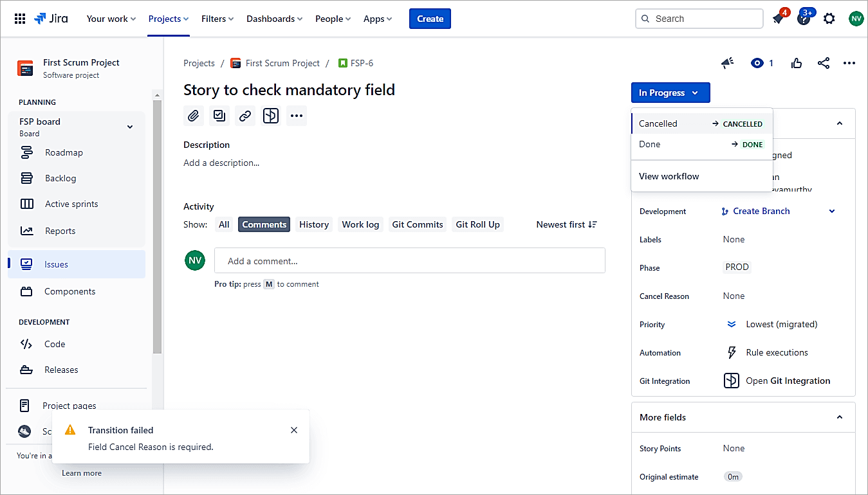This screenshot has width=868, height=495.
Task: Click the share issue icon
Action: click(x=823, y=63)
